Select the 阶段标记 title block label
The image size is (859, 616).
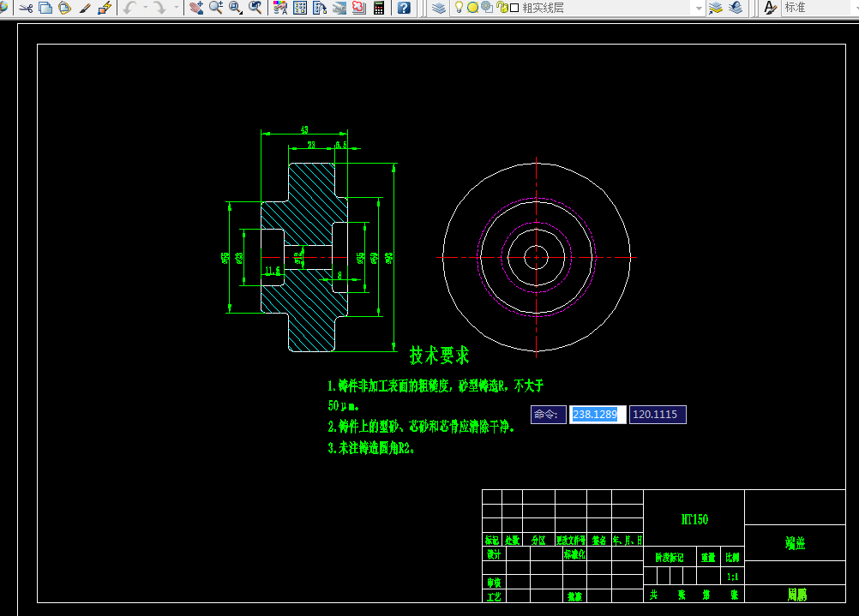(x=670, y=558)
